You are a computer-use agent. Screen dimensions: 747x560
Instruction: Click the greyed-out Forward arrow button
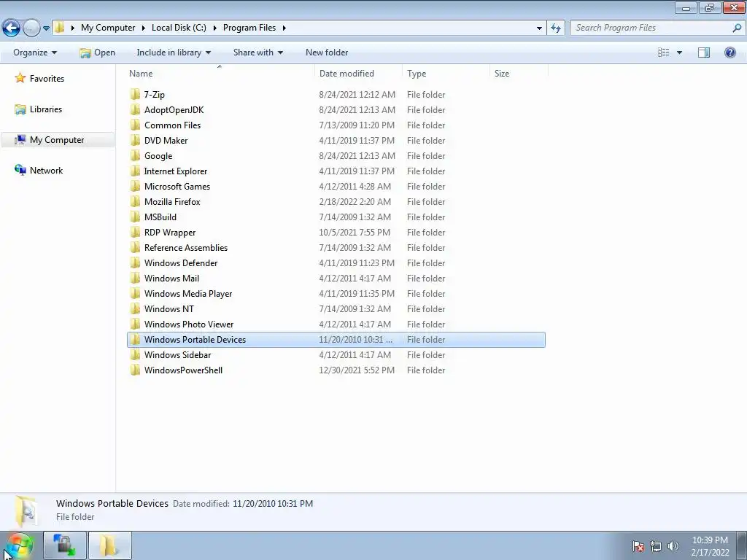(x=31, y=28)
